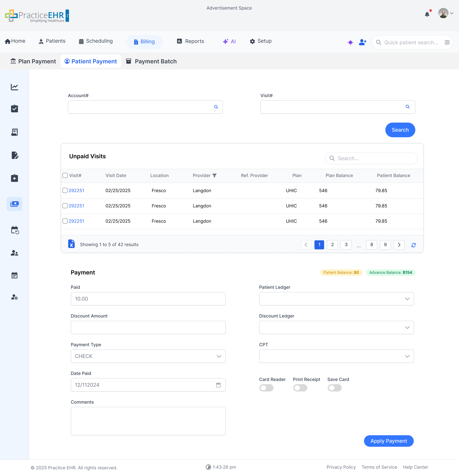The width and height of the screenshot is (459, 476).
Task: Go to page 2 of results
Action: tap(332, 245)
